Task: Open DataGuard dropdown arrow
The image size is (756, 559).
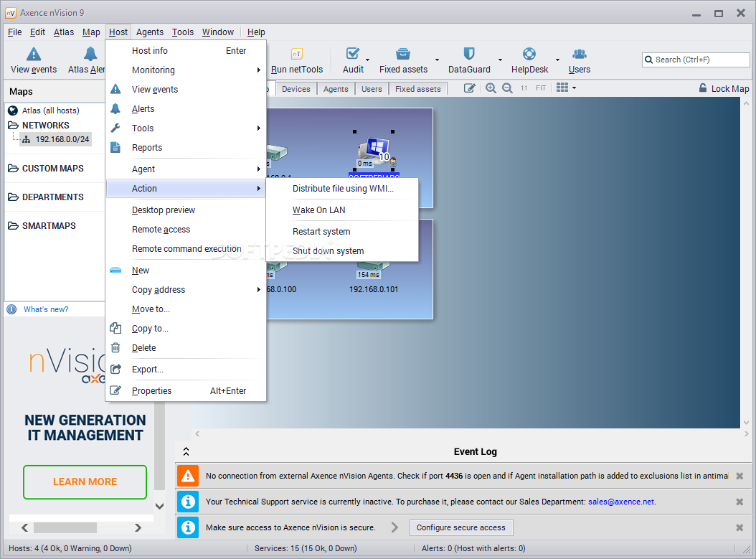Action: [x=500, y=60]
